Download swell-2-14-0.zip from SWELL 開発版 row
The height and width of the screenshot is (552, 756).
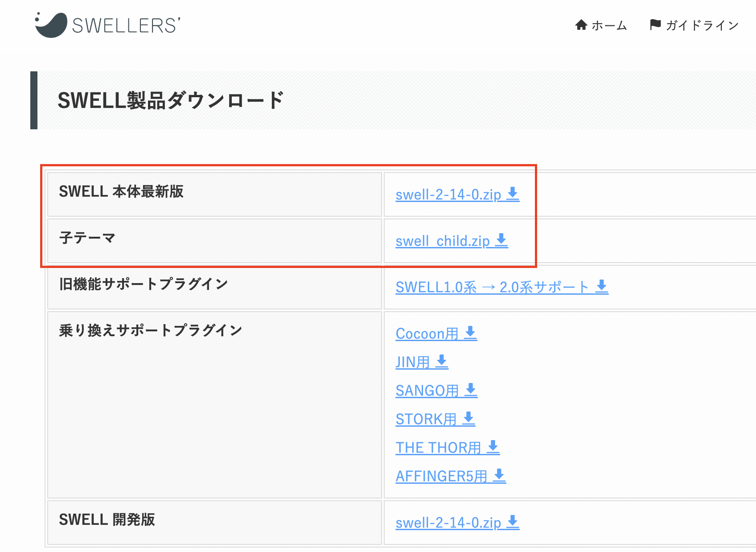pos(448,523)
